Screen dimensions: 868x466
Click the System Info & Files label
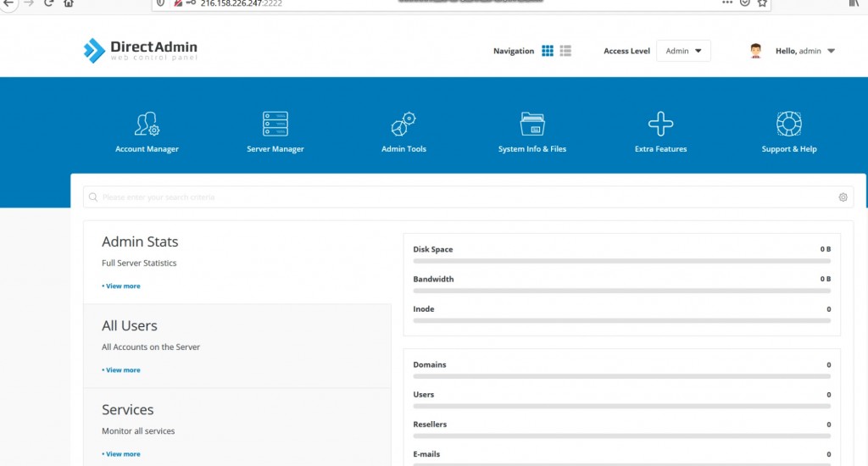click(532, 149)
